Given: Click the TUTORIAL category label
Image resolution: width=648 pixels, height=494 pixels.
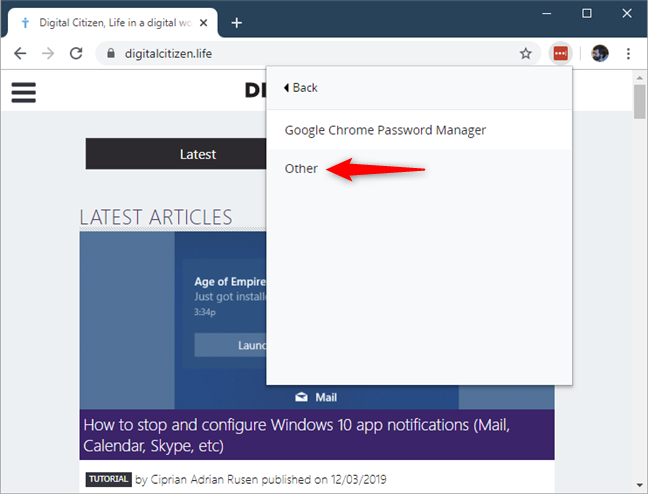Looking at the screenshot, I should (109, 479).
